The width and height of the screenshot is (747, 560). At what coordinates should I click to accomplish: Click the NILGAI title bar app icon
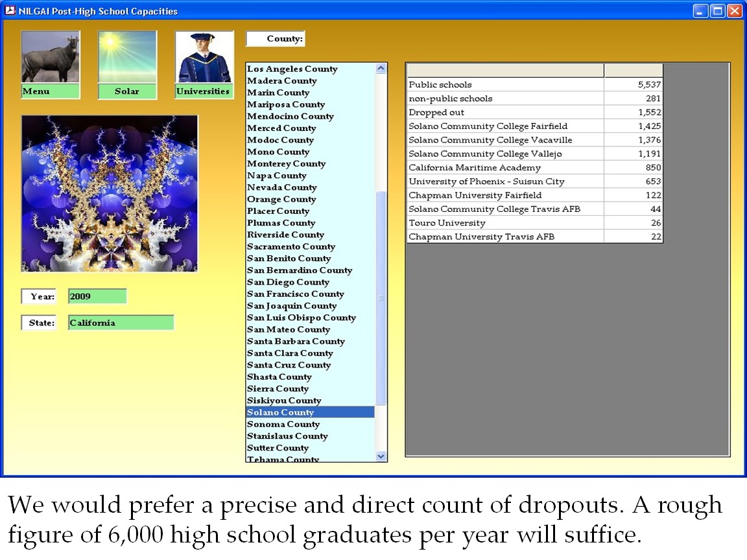10,11
